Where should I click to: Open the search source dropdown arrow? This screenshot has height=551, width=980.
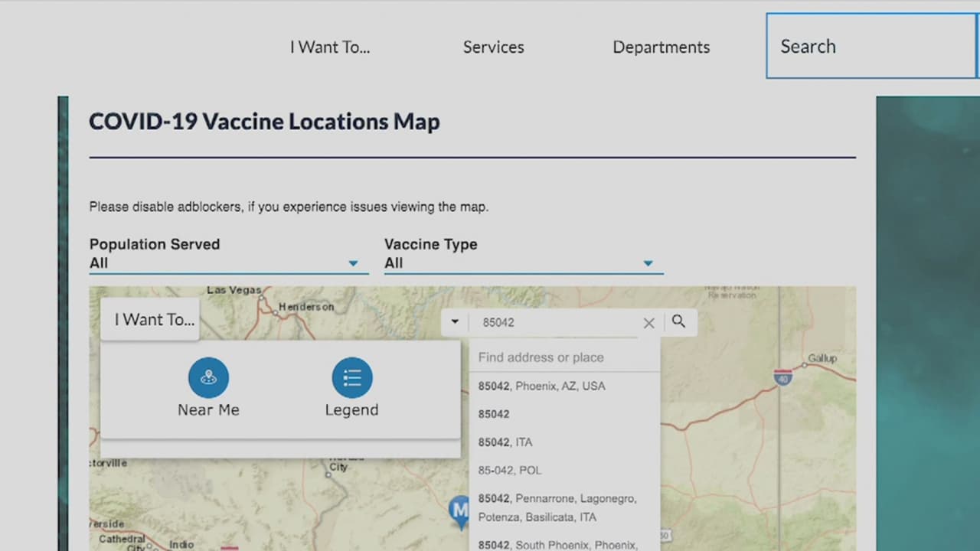pyautogui.click(x=455, y=322)
